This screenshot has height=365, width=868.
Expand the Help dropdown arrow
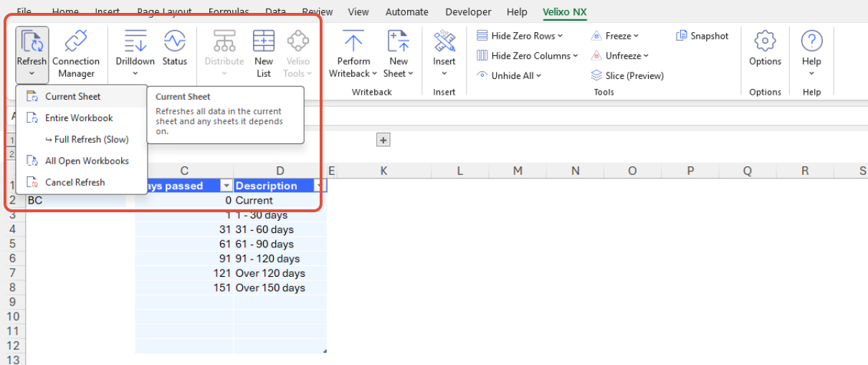click(x=811, y=72)
